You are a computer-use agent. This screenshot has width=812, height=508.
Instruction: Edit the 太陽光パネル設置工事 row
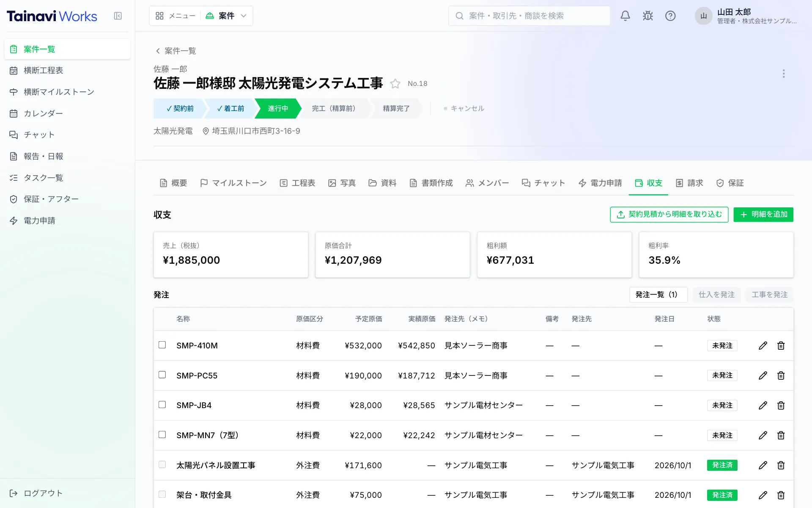763,465
